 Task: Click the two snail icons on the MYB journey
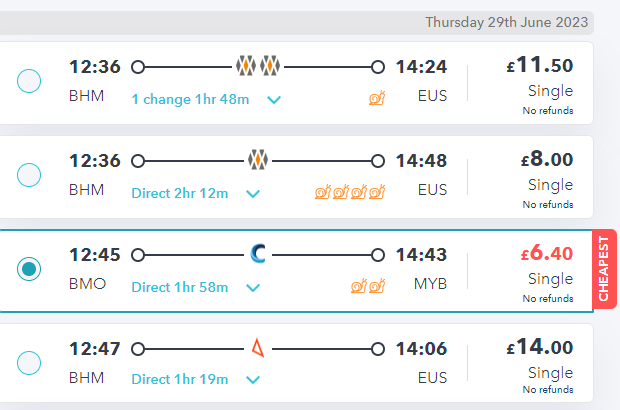368,285
